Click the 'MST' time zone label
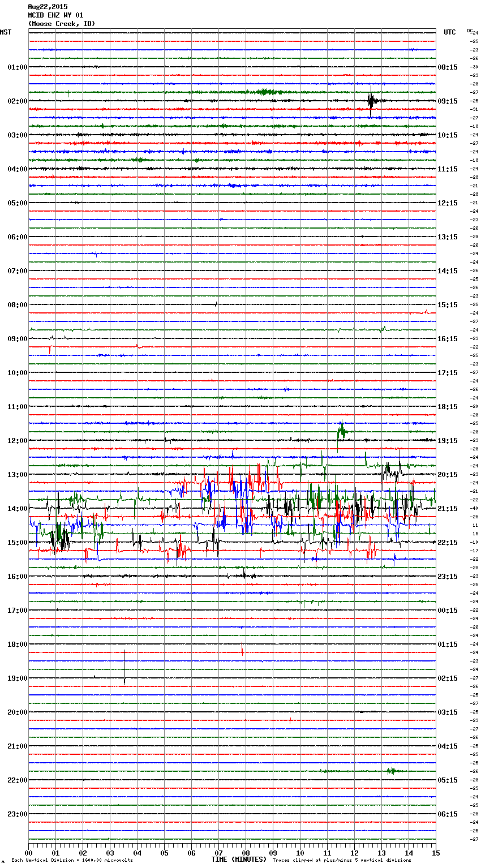Viewport: 481px width, 868px height. [6, 32]
